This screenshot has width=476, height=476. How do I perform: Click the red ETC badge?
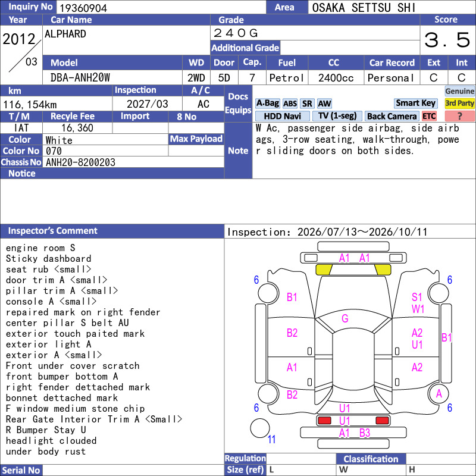point(429,116)
